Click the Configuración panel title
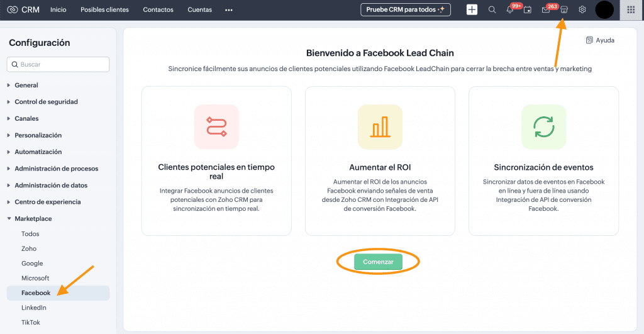 40,43
